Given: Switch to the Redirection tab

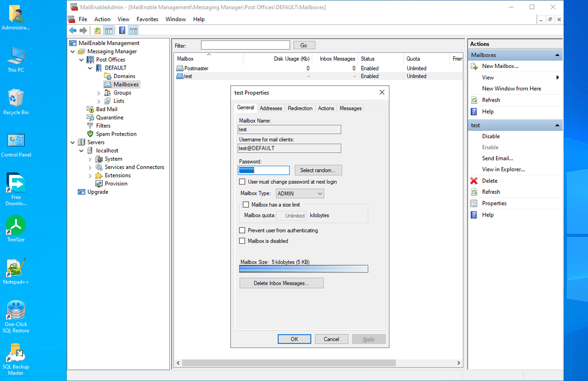Looking at the screenshot, I should [x=300, y=108].
